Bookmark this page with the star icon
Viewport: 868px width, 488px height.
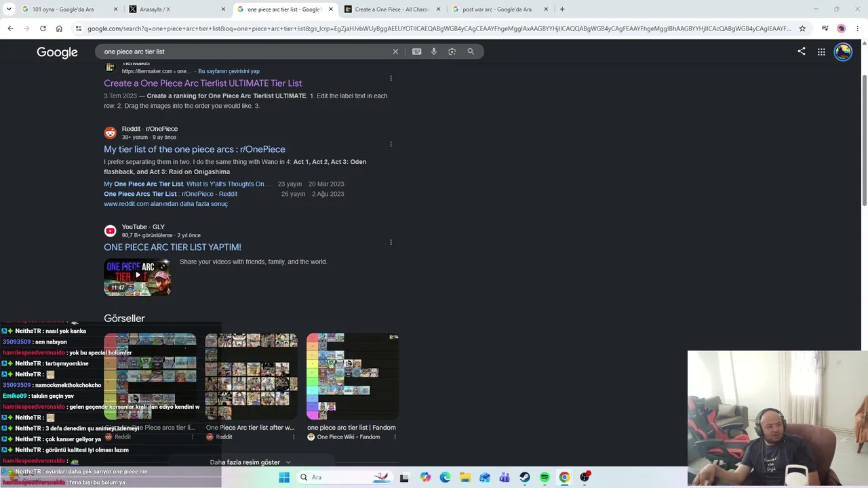(x=802, y=28)
